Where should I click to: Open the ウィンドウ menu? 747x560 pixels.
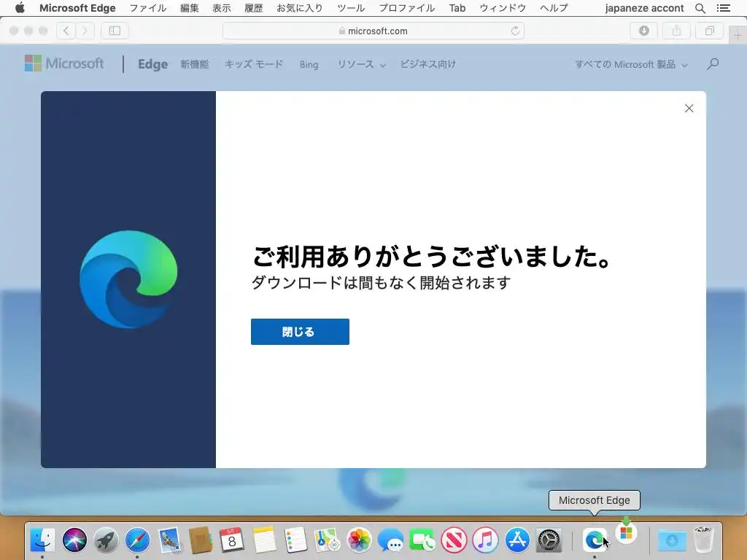[x=503, y=8]
